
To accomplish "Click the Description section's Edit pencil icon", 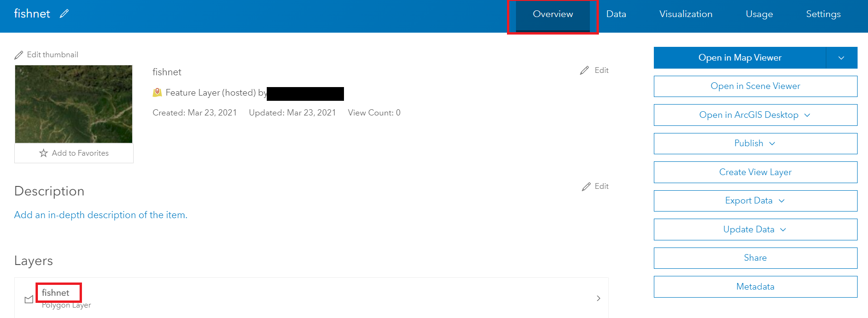I will pos(586,186).
